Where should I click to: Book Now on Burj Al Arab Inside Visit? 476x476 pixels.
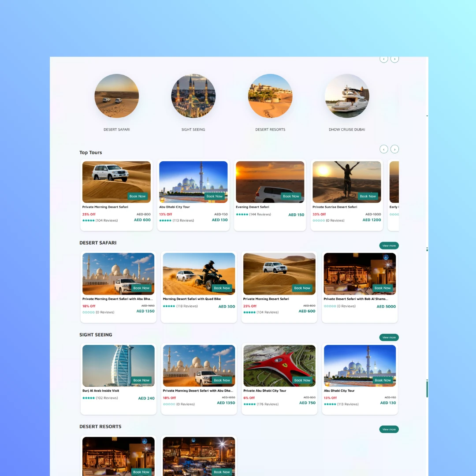pyautogui.click(x=141, y=380)
